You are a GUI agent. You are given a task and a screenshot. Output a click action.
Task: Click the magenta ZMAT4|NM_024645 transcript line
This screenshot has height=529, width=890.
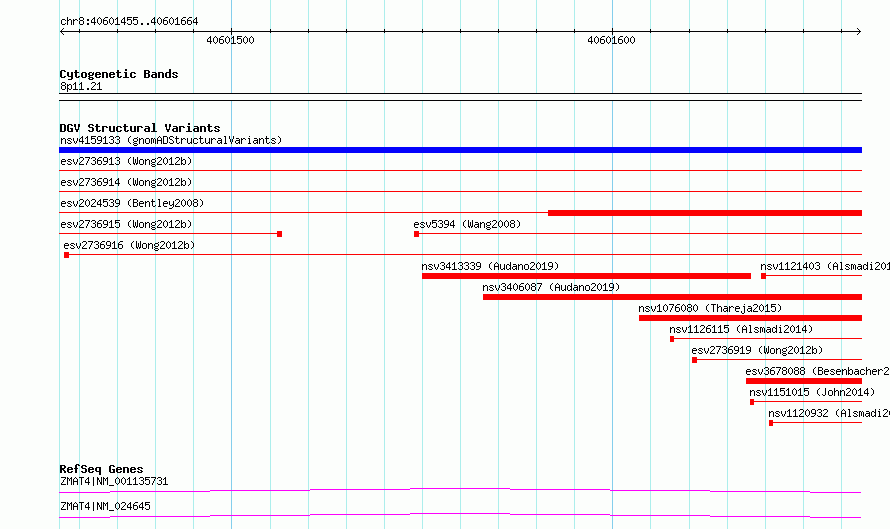tap(460, 515)
